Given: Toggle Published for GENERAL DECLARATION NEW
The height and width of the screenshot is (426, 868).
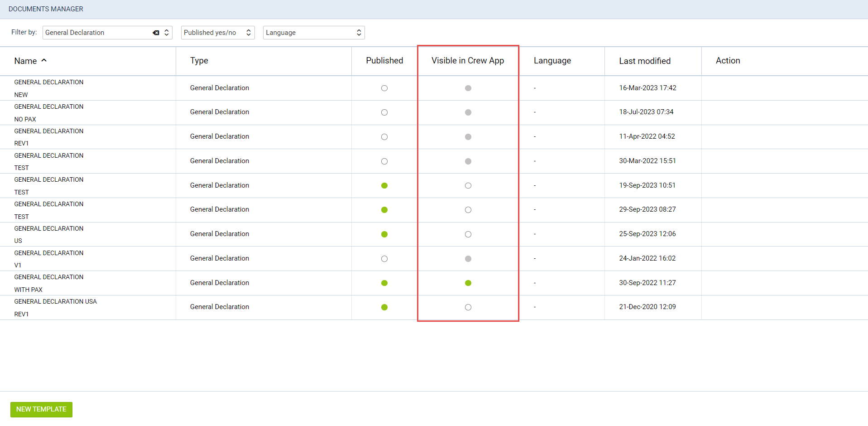Looking at the screenshot, I should click(x=384, y=88).
